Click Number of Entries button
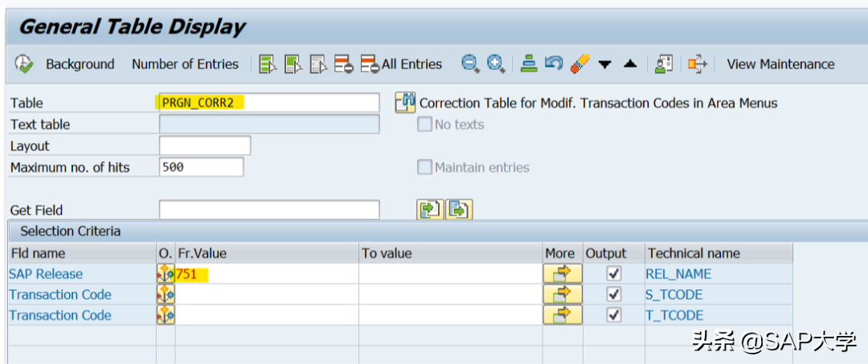The height and width of the screenshot is (364, 868). 185,64
